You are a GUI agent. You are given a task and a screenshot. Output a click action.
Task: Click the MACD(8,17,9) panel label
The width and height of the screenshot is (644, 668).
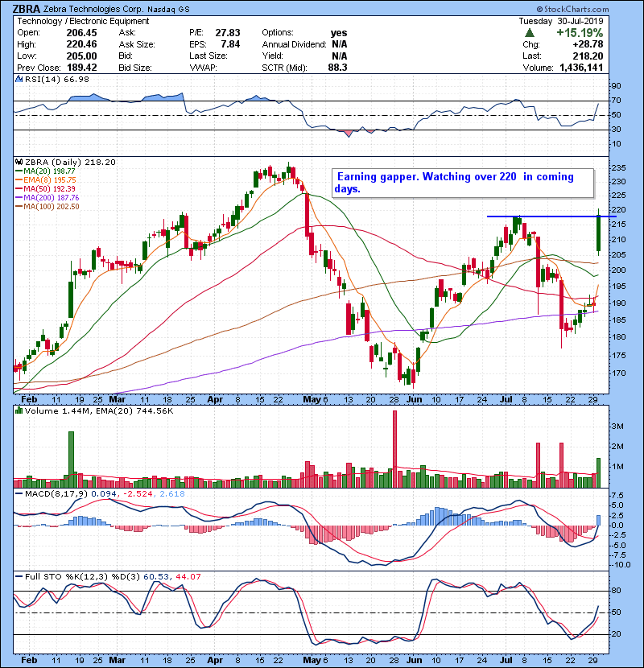56,494
